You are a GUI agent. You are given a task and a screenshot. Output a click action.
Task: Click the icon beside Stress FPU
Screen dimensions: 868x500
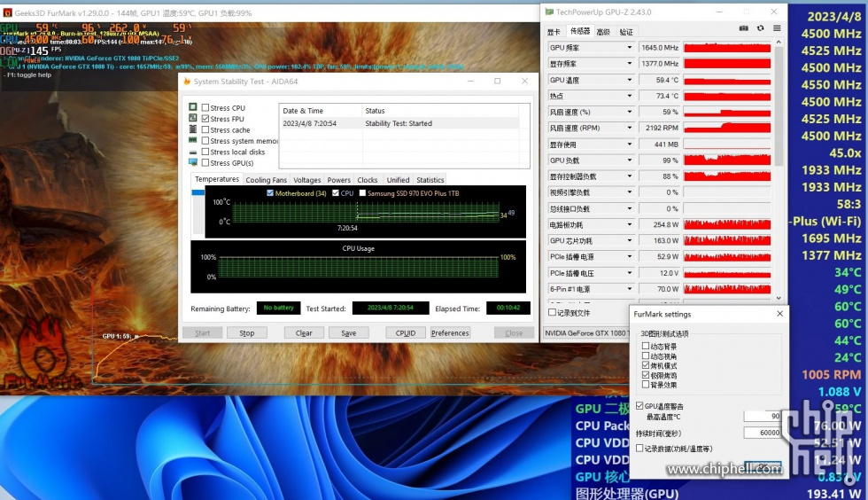(x=193, y=118)
